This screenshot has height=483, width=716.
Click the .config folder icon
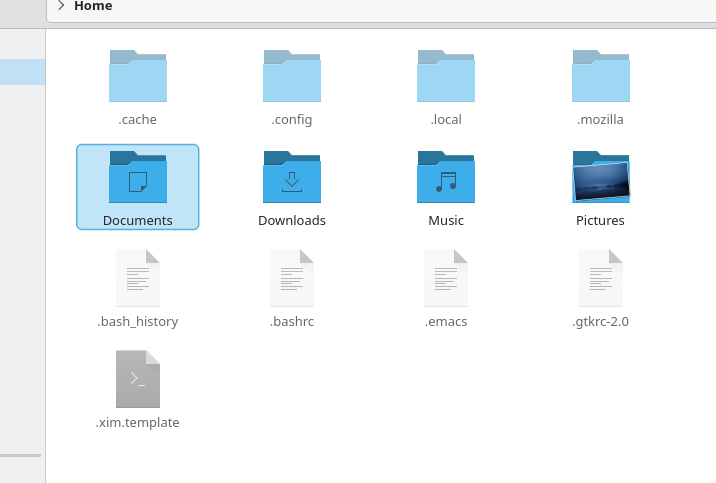point(292,77)
